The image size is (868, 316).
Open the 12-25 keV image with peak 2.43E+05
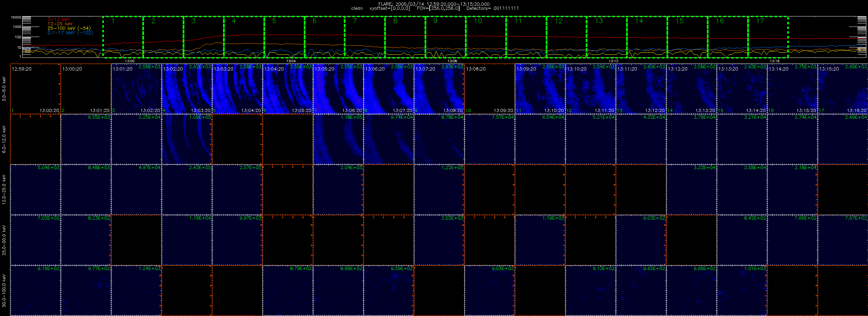pyautogui.click(x=187, y=190)
